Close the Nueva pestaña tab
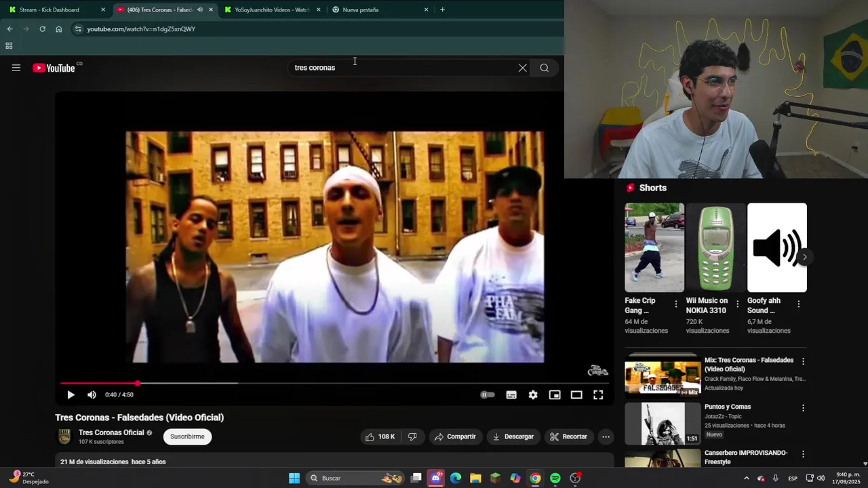This screenshot has width=868, height=488. [426, 9]
